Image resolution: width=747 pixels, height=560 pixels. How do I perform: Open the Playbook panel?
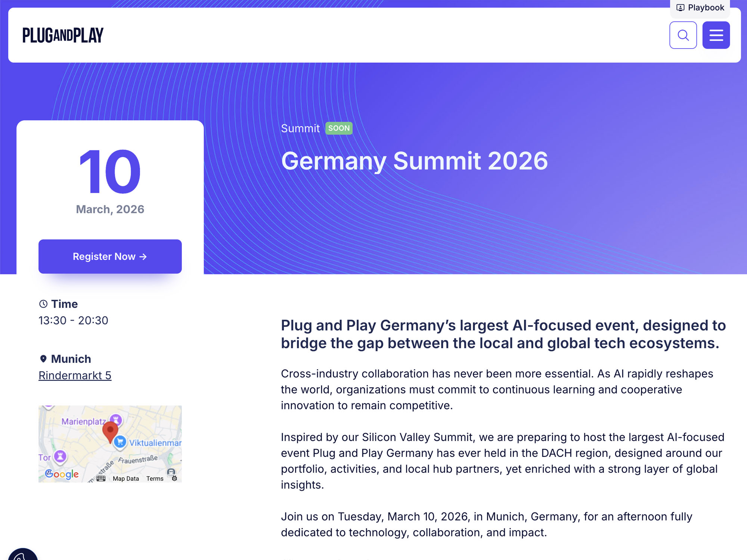pyautogui.click(x=700, y=7)
